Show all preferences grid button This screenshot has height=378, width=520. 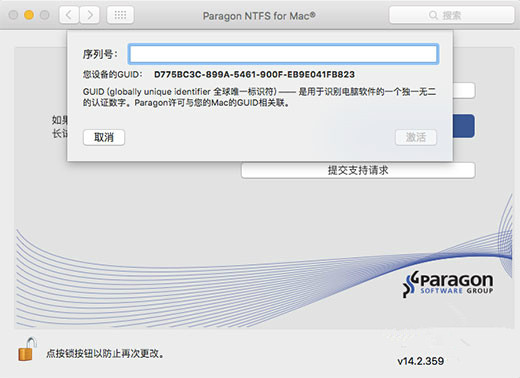point(120,15)
